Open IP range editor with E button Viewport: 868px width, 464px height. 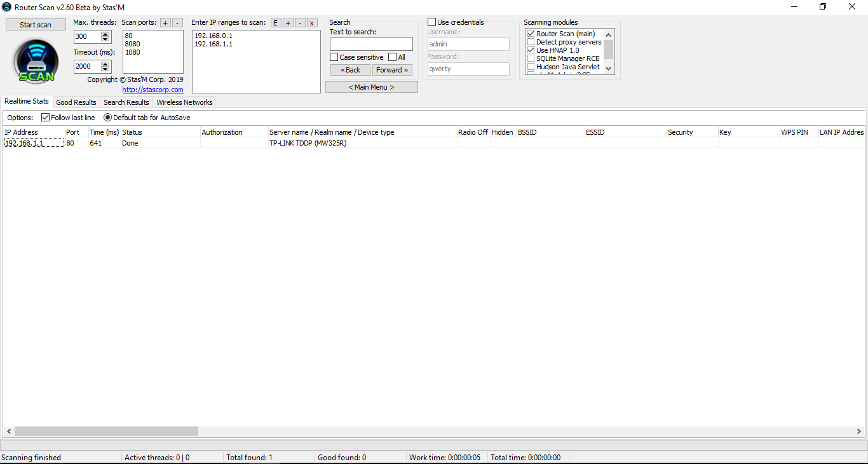[276, 23]
